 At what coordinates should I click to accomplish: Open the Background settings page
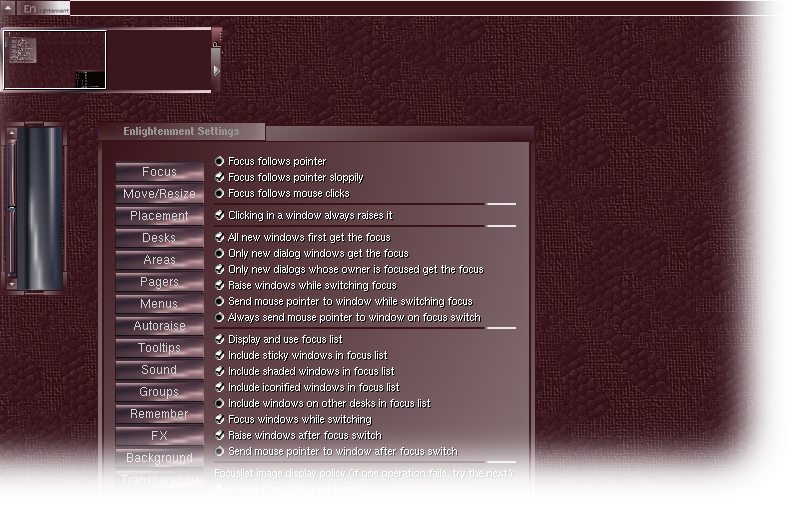tap(159, 457)
